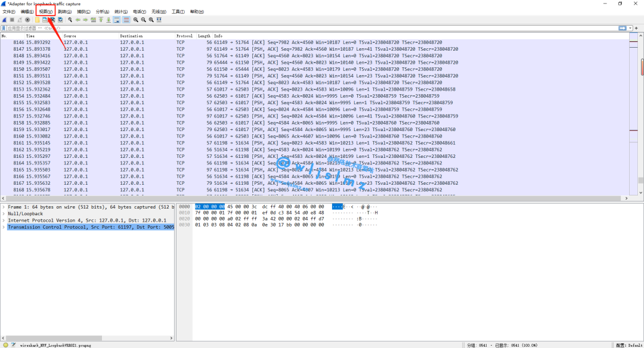The width and height of the screenshot is (644, 348).
Task: Expand Internet Protocol Version 4 node
Action: pyautogui.click(x=4, y=220)
